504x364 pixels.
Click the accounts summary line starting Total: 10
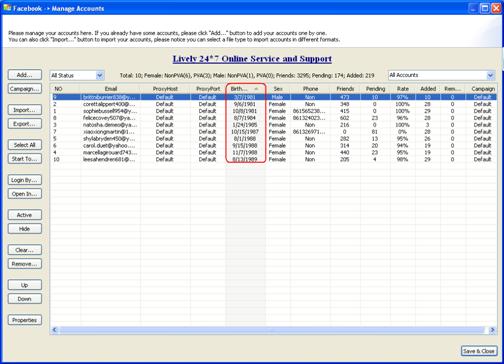click(247, 76)
